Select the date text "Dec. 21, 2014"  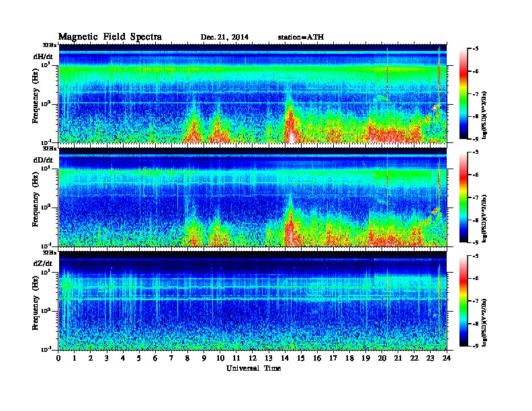[x=224, y=38]
